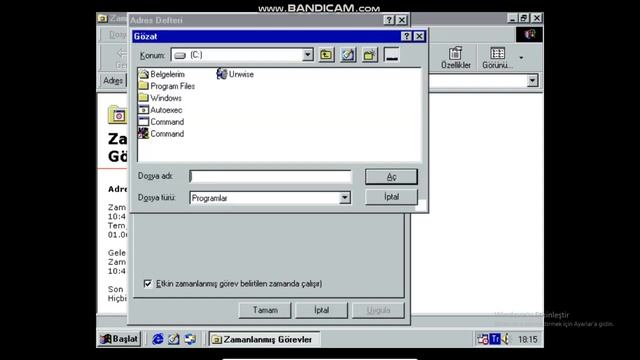Open the Özellikler toolbar item in background window
Viewport: 640px width, 360px height.
point(456,58)
